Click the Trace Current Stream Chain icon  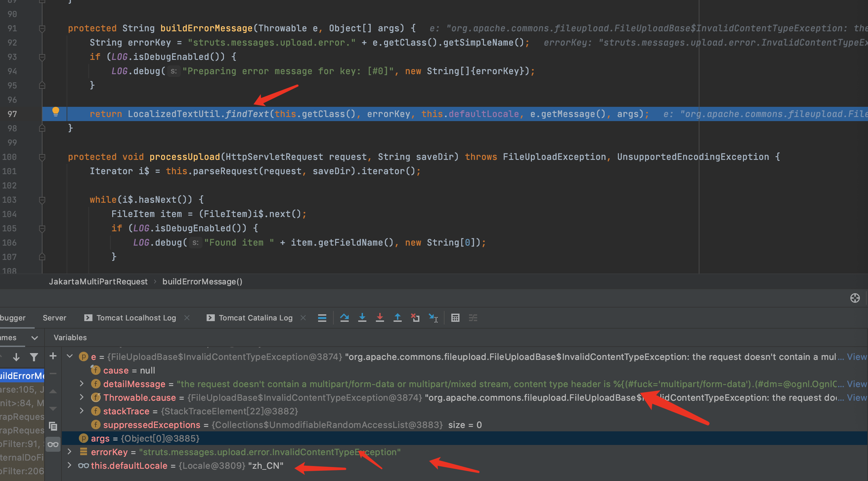point(473,318)
